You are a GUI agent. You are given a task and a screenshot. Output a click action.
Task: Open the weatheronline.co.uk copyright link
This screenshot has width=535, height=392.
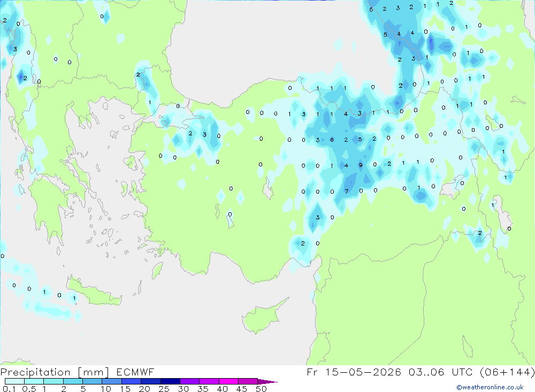coord(490,387)
